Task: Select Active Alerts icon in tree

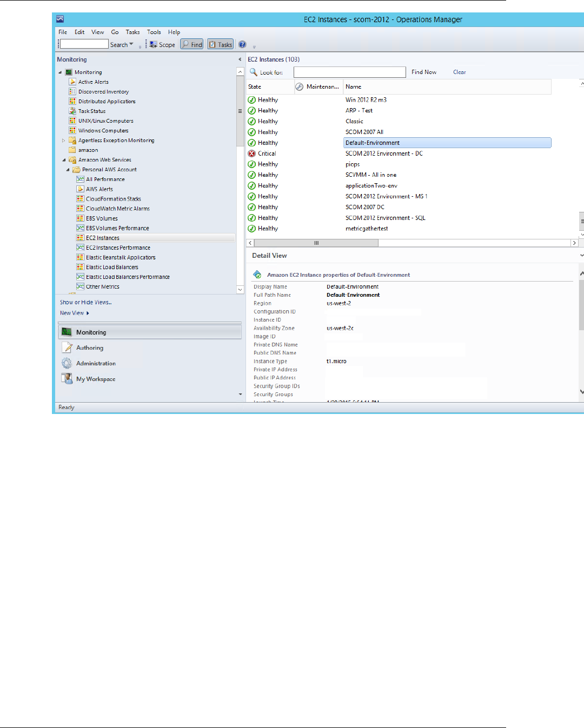Action: click(x=72, y=82)
